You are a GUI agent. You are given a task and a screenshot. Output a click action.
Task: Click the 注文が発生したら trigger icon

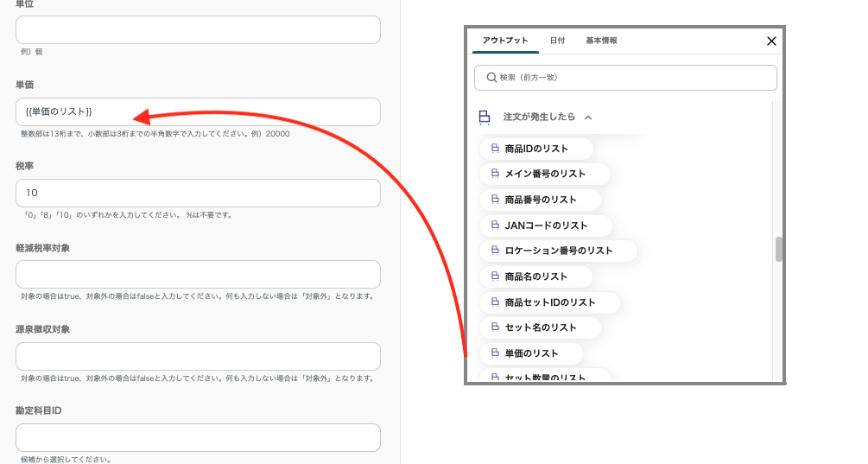point(485,117)
